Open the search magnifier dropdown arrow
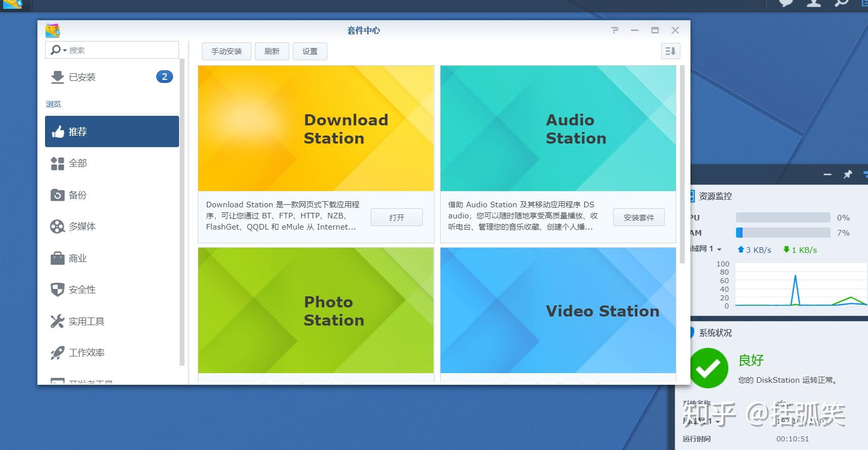This screenshot has height=450, width=868. click(65, 50)
